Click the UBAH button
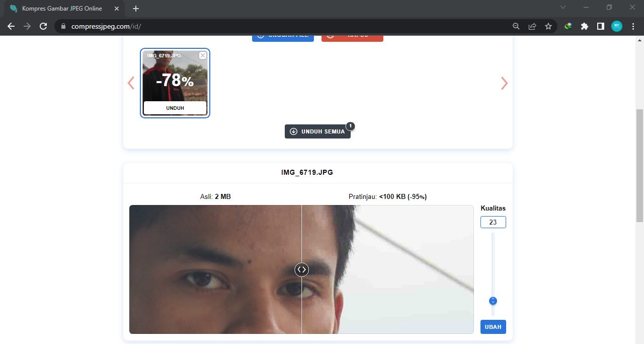The height and width of the screenshot is (344, 644). [493, 327]
